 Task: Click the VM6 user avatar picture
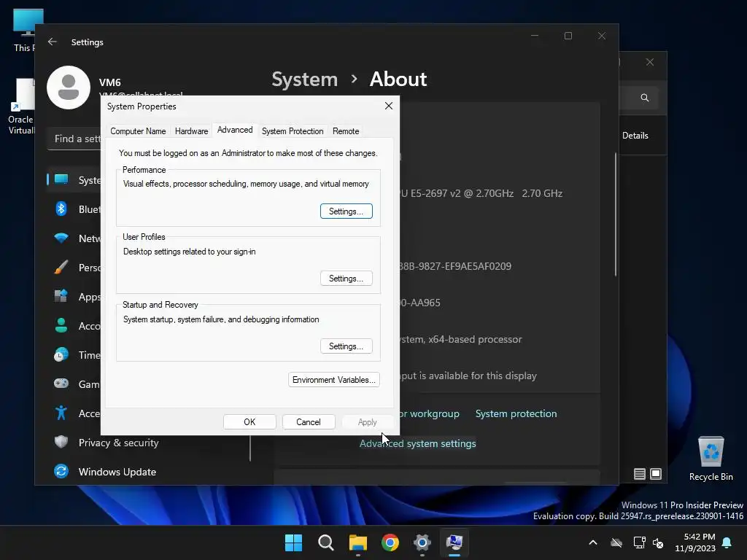[69, 87]
